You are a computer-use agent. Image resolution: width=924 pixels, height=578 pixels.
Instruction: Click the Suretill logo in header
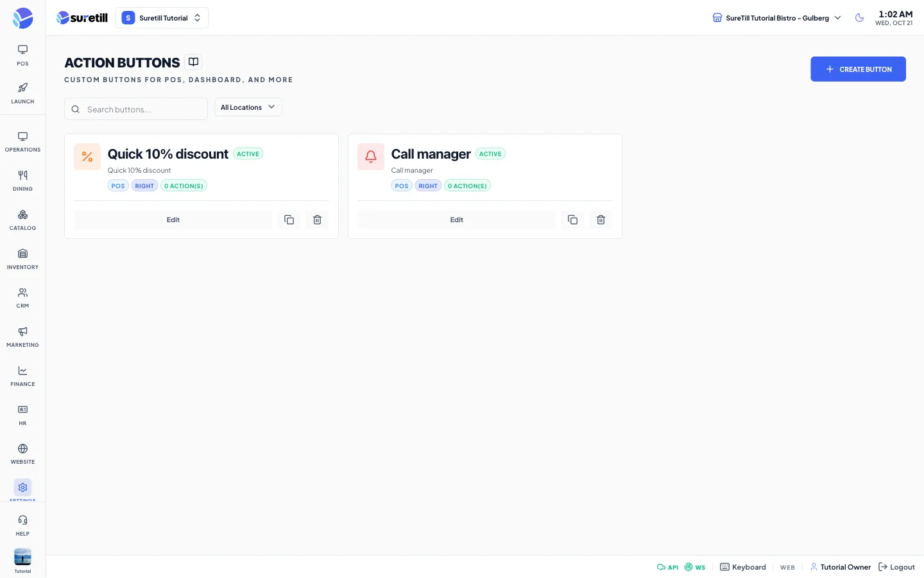point(82,18)
